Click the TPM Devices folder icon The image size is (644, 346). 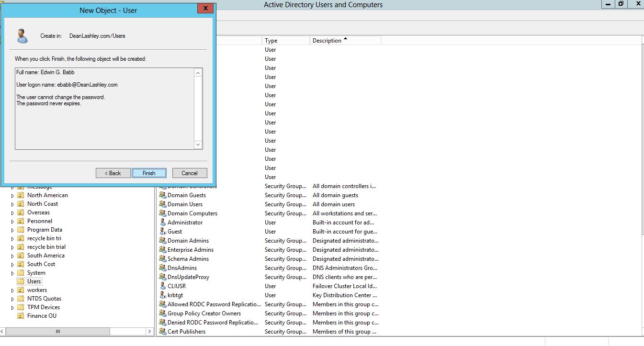(x=21, y=307)
